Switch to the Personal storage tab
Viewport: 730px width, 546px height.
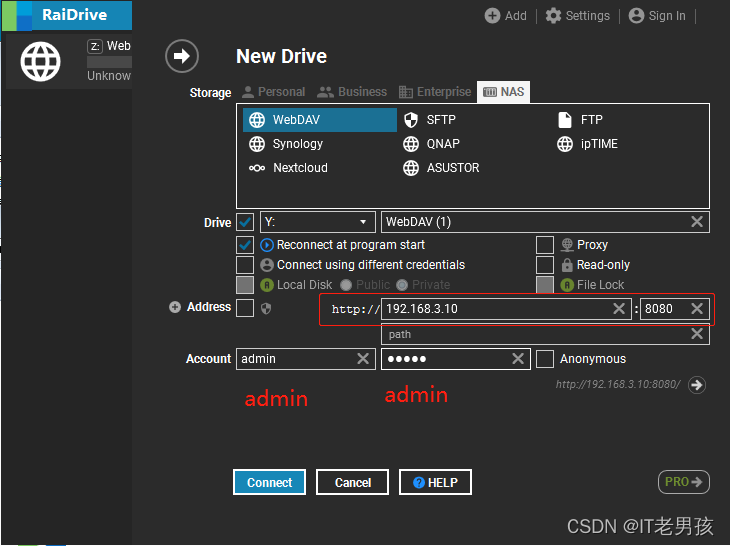pos(274,92)
